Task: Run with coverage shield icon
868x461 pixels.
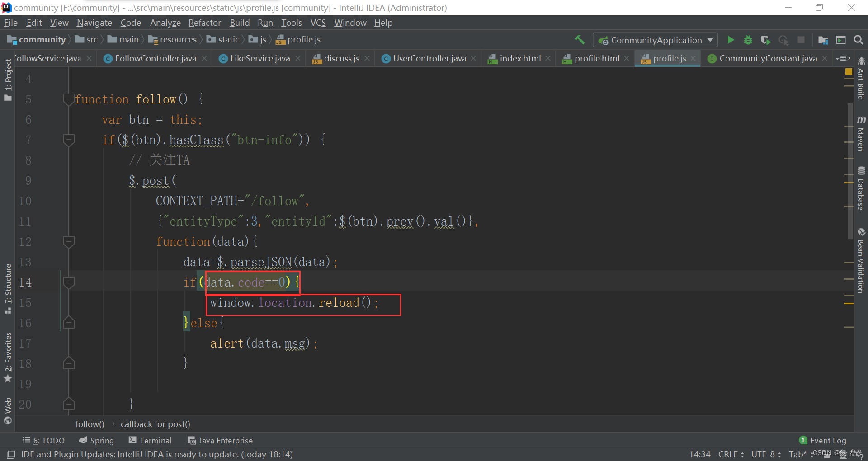Action: [765, 40]
